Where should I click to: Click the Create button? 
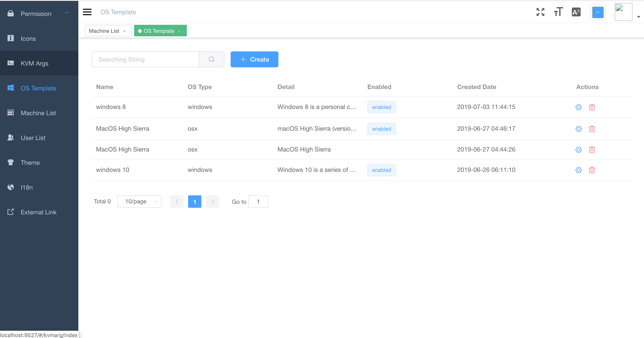tap(254, 59)
